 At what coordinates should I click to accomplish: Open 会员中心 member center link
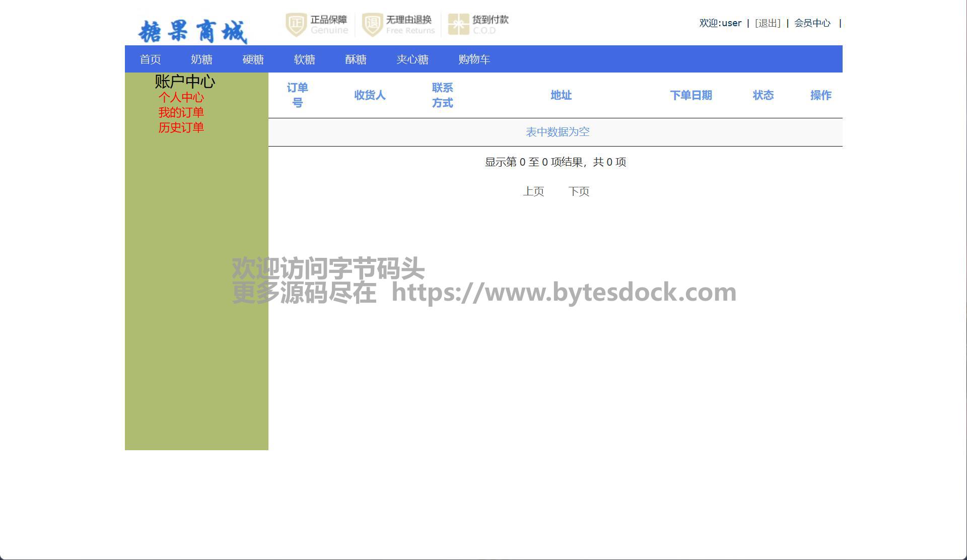(812, 23)
